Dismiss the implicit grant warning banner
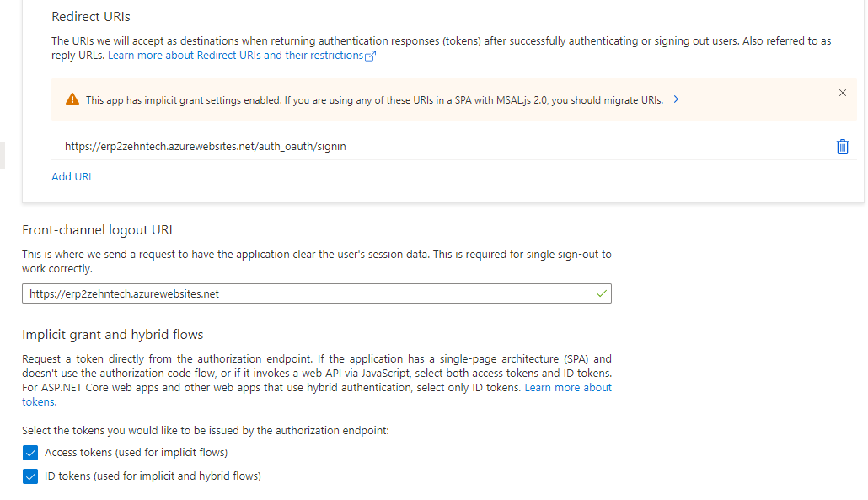Viewport: 868px width, 500px height. coord(842,93)
